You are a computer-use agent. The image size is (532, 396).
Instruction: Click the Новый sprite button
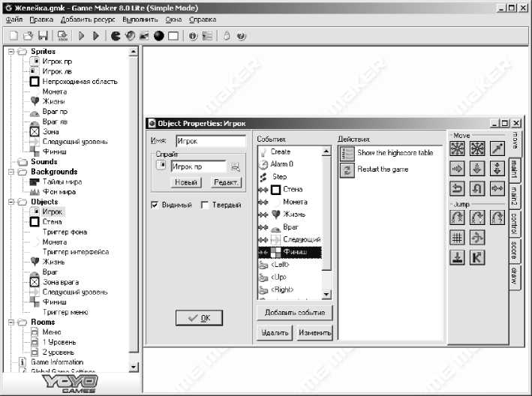(x=186, y=182)
